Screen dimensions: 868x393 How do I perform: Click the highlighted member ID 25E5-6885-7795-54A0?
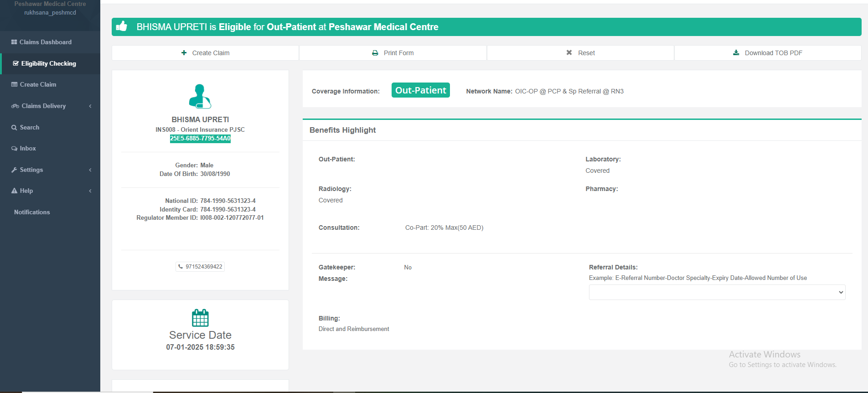200,139
